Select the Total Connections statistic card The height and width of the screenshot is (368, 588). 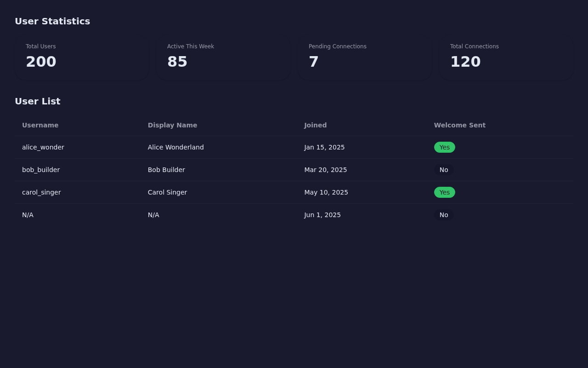coord(506,58)
